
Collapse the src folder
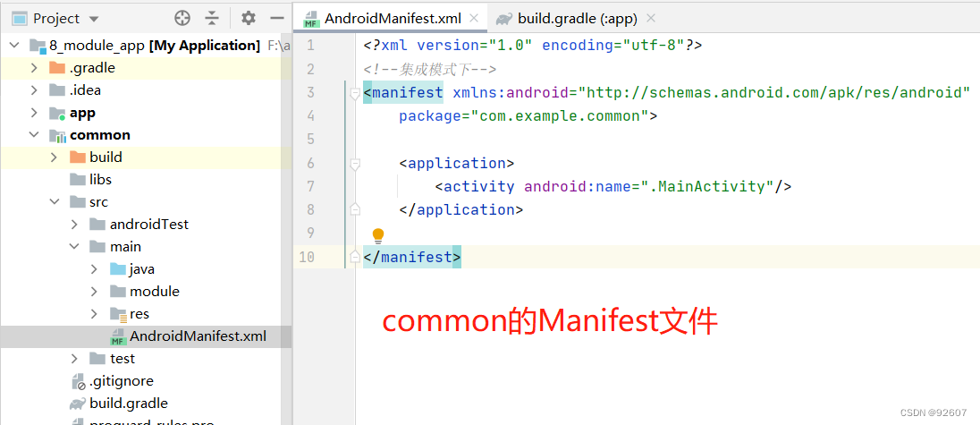(x=55, y=202)
